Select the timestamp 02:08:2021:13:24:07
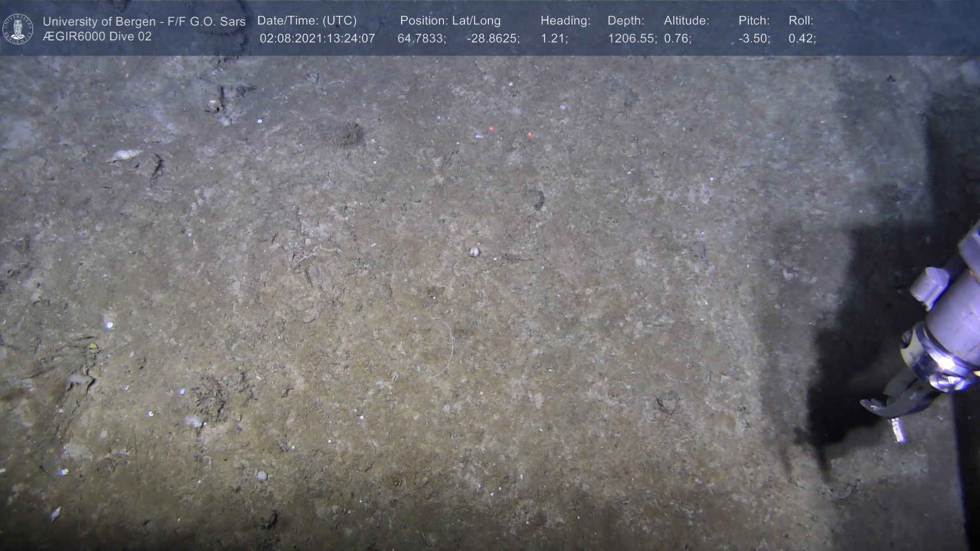Image resolution: width=980 pixels, height=551 pixels. coord(317,39)
